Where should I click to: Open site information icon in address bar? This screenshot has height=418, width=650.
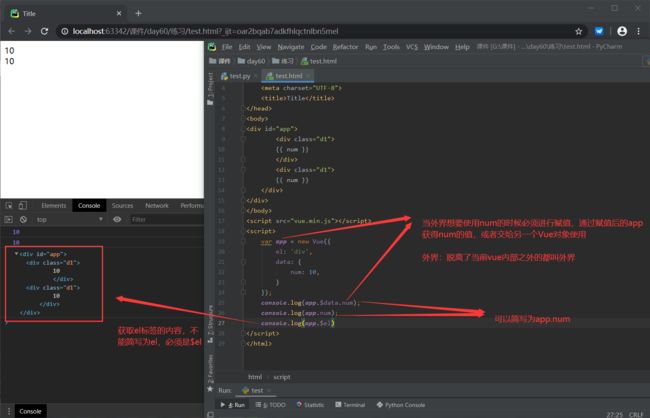[65, 31]
